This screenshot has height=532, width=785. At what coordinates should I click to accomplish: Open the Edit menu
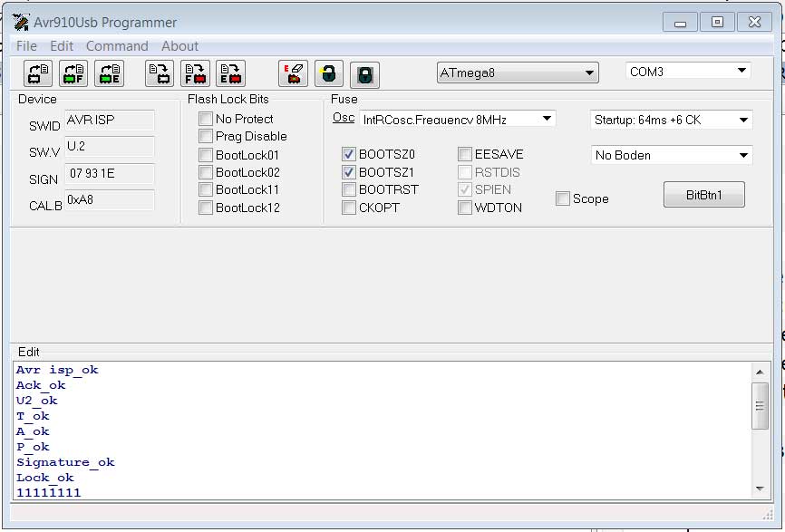tap(62, 46)
